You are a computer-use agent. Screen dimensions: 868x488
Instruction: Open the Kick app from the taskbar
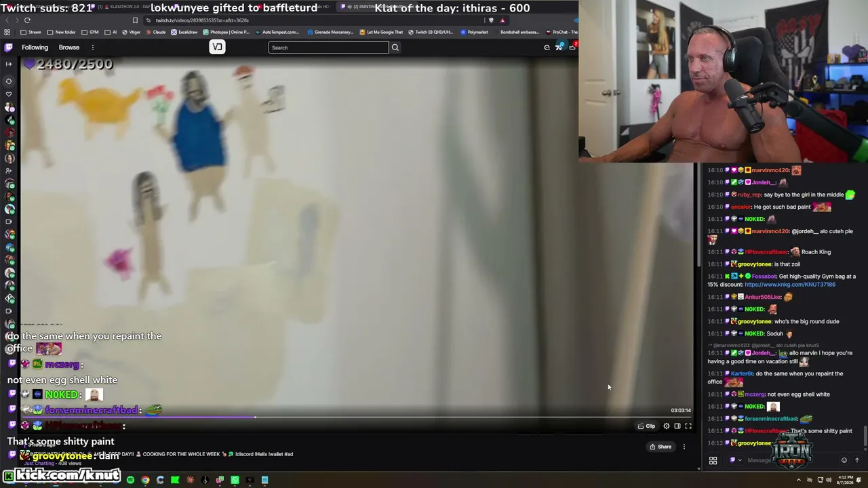(x=175, y=480)
